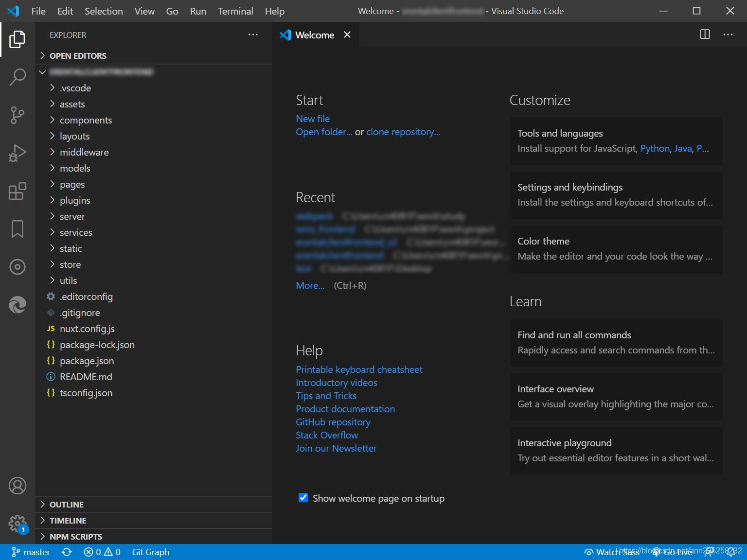The width and height of the screenshot is (747, 560).
Task: Open the circular target icon in activity bar
Action: pos(18,267)
